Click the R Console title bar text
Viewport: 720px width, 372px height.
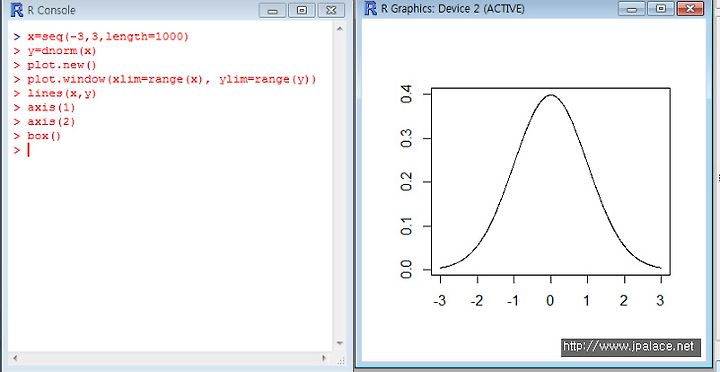point(51,11)
